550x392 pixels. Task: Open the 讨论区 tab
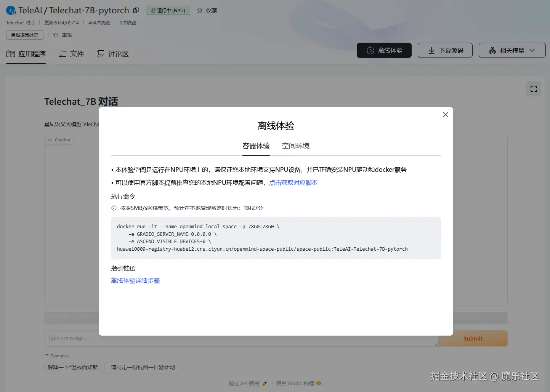112,54
